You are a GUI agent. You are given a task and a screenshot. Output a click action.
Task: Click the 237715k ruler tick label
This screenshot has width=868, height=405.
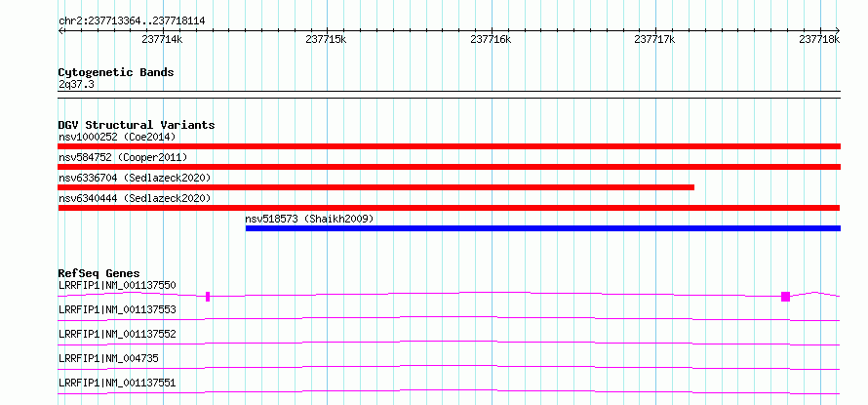click(x=326, y=40)
